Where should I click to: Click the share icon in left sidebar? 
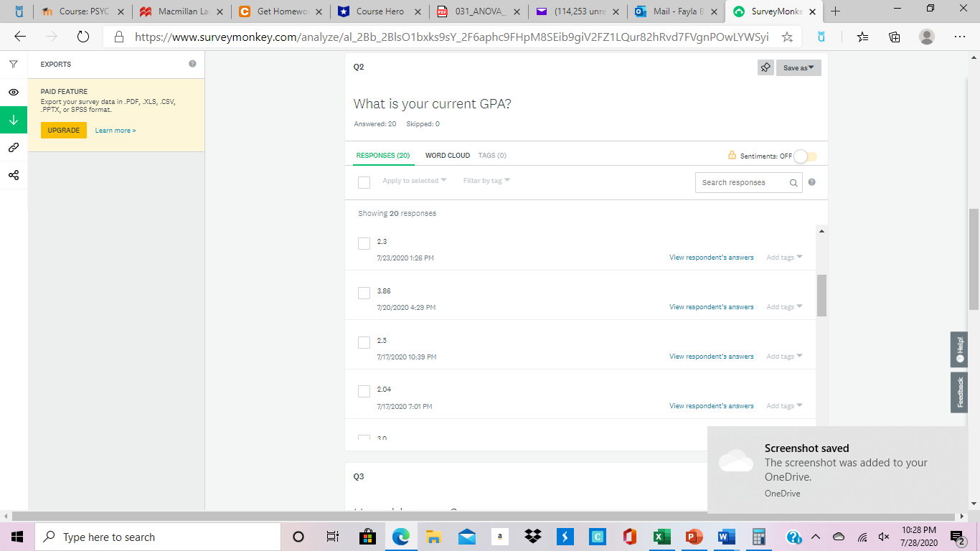(14, 175)
